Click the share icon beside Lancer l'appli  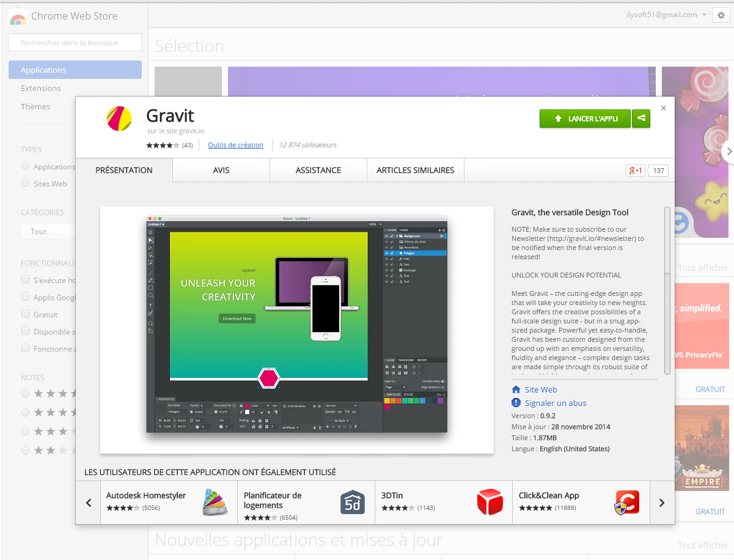click(641, 119)
